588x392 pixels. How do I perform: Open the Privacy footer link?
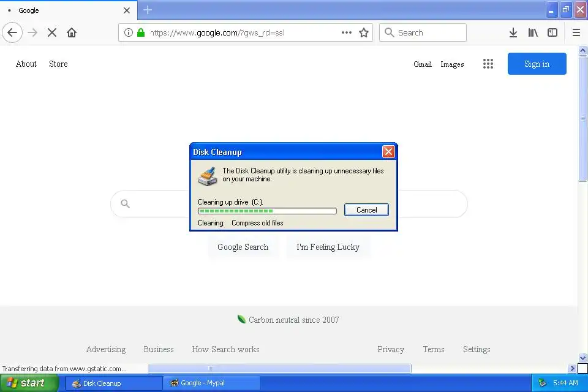click(391, 349)
